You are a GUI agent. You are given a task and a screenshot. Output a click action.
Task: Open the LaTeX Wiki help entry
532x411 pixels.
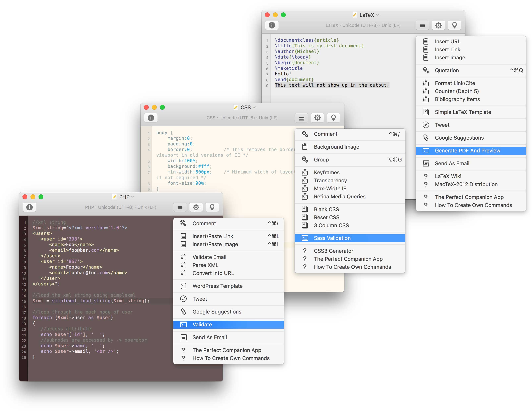tap(448, 176)
